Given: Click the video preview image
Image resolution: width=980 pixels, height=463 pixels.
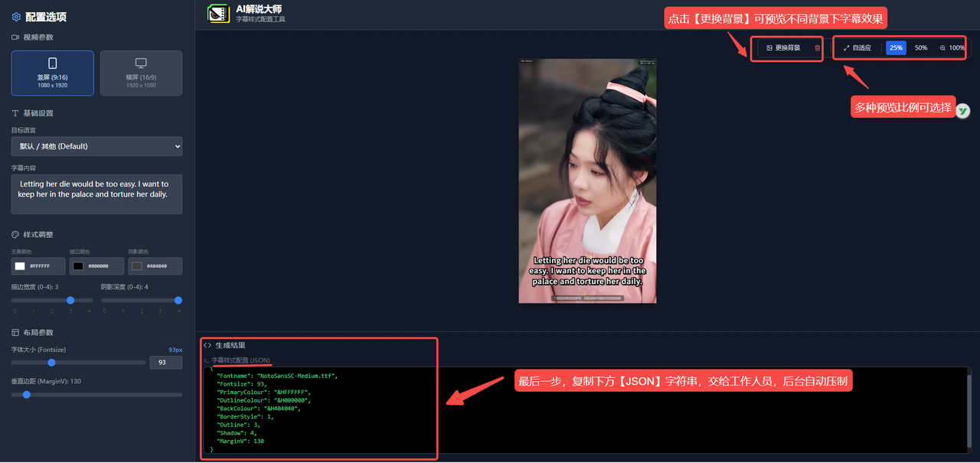Looking at the screenshot, I should [587, 181].
